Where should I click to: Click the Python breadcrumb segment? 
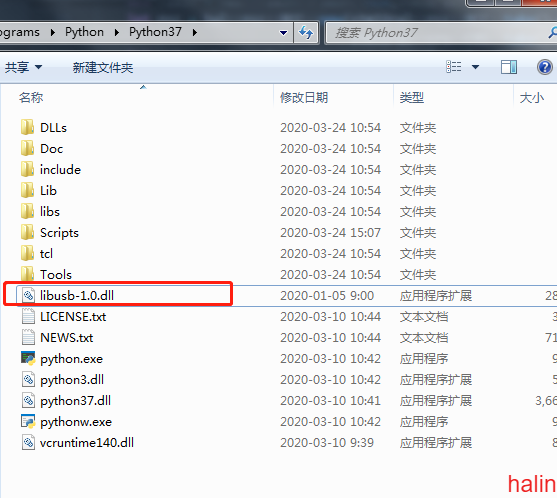click(84, 32)
